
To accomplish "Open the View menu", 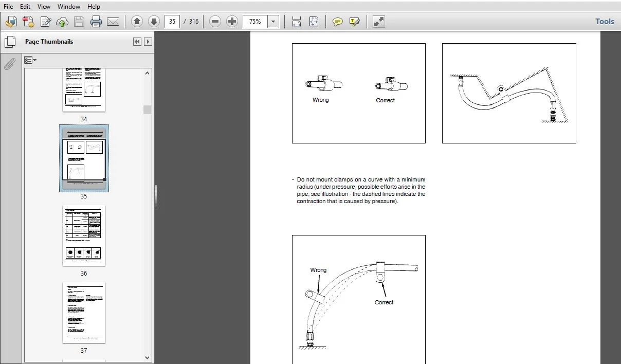I will (44, 7).
